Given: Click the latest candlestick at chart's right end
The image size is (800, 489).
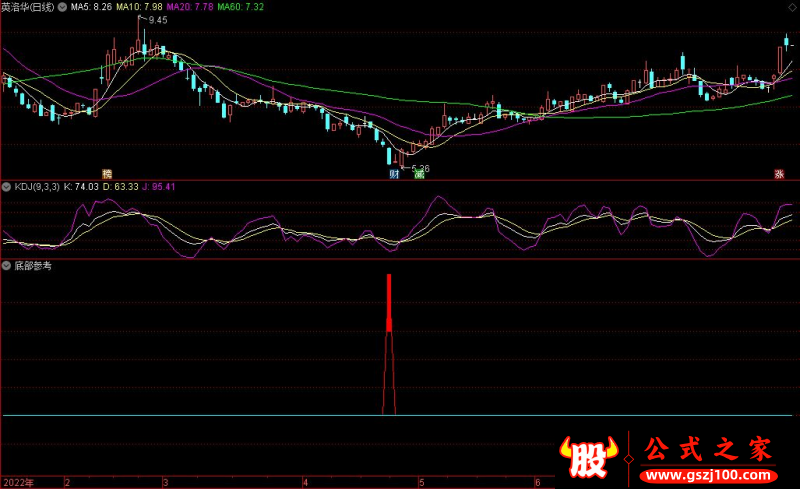Looking at the screenshot, I should coord(786,42).
